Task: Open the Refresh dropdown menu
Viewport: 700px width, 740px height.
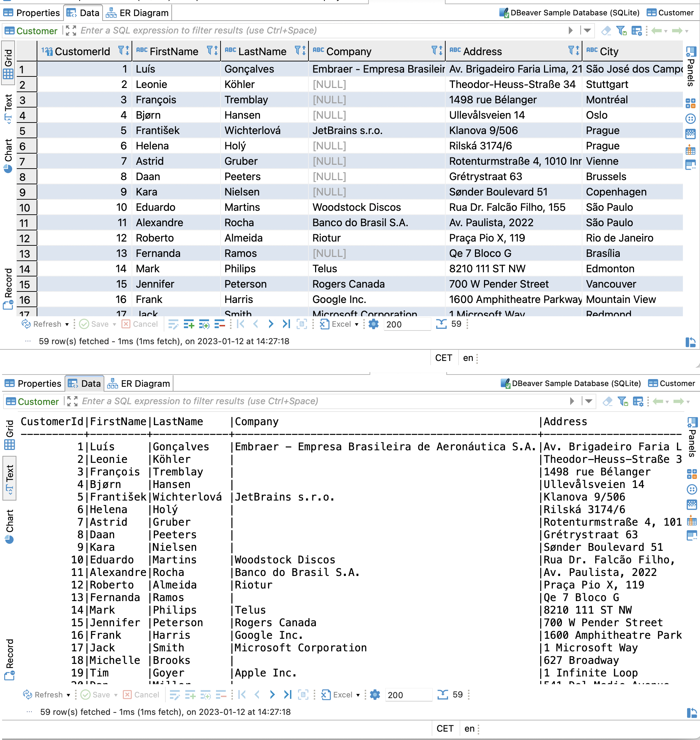Action: point(67,324)
